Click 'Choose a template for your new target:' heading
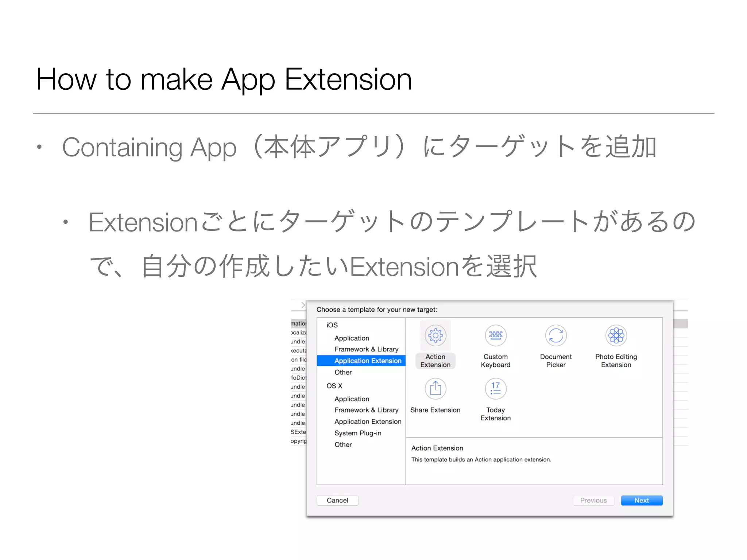 click(x=376, y=310)
